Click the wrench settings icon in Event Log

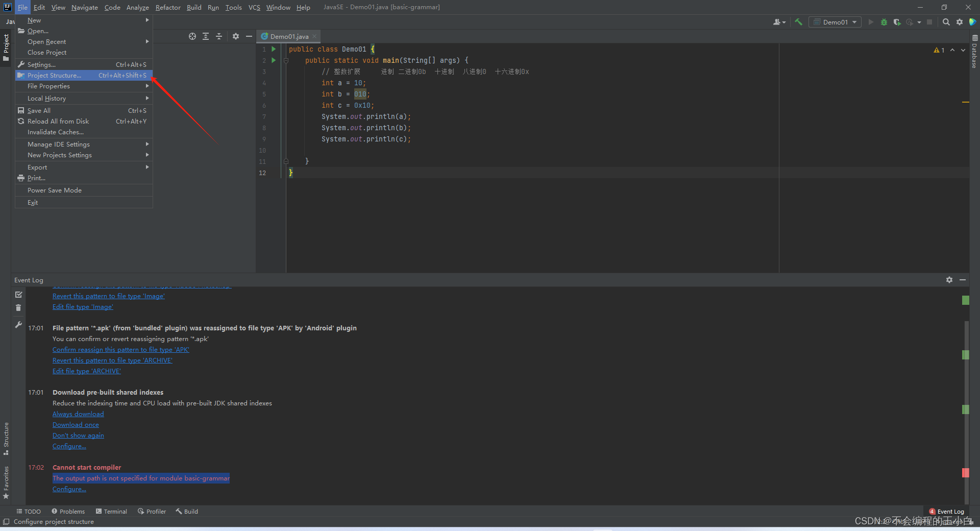coord(18,325)
